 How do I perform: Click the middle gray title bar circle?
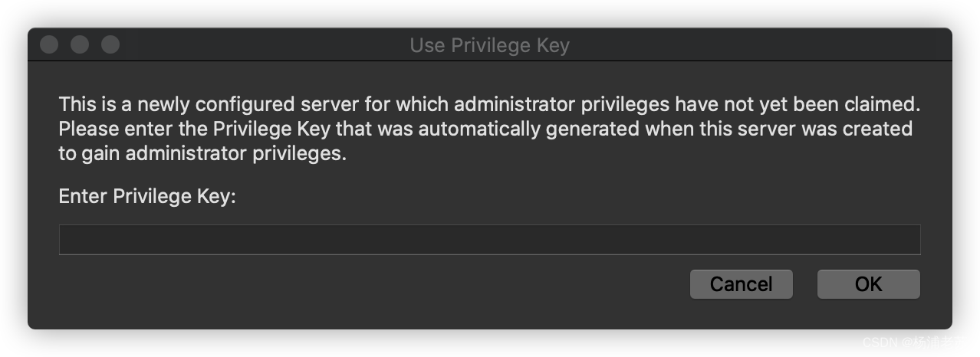coord(80,44)
